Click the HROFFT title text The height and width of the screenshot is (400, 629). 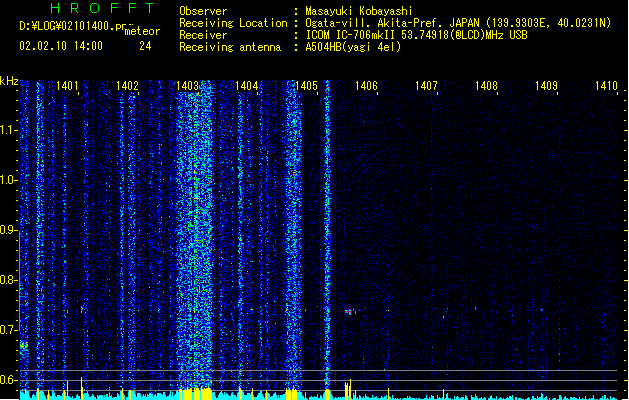tap(102, 8)
